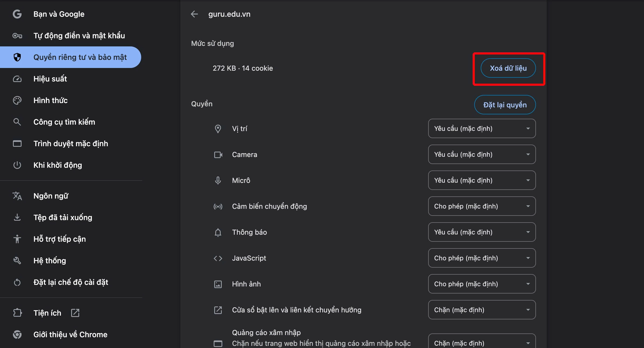Click the Đặt lại quyền button
This screenshot has height=348, width=644.
click(x=505, y=105)
